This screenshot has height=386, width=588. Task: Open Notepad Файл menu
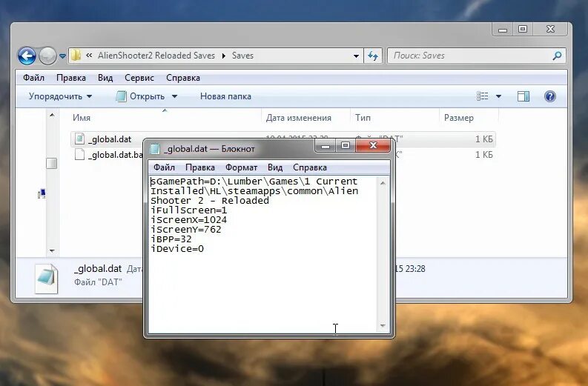165,167
